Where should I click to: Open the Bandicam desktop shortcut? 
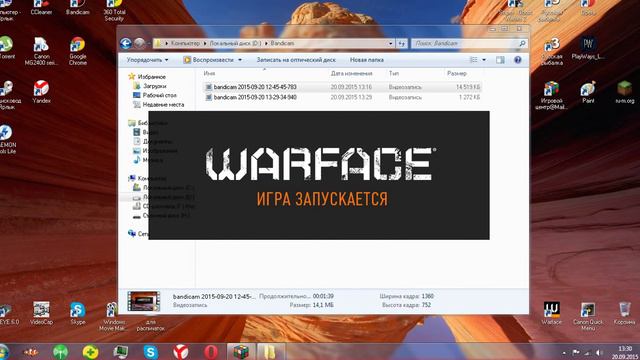coord(78,7)
